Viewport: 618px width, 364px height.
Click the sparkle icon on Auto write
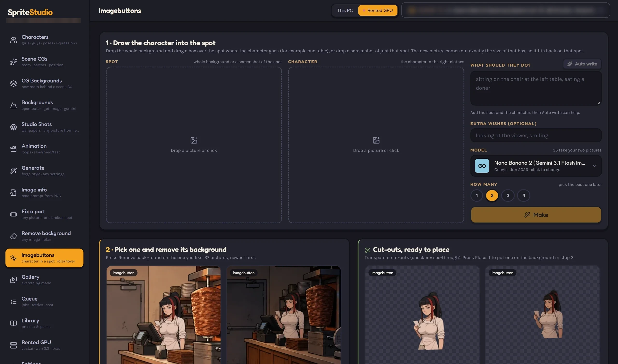point(570,64)
